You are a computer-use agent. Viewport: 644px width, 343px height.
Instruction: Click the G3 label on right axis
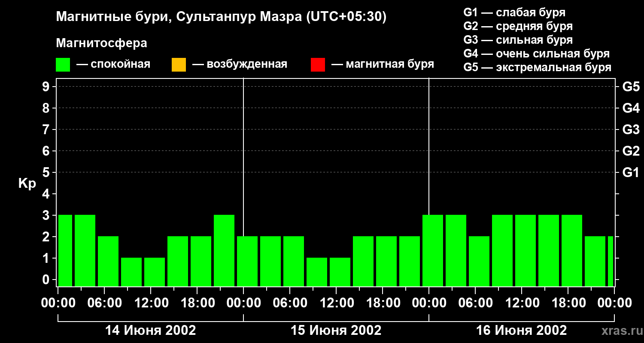tap(631, 129)
